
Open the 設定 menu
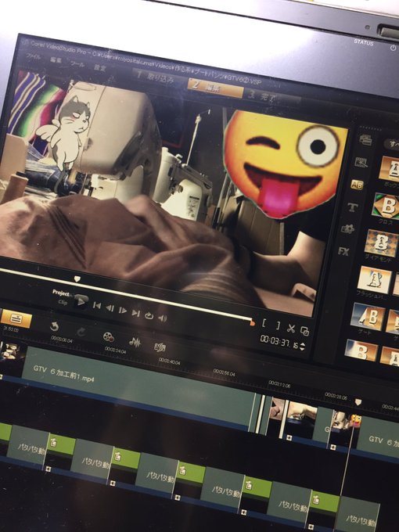(100, 67)
